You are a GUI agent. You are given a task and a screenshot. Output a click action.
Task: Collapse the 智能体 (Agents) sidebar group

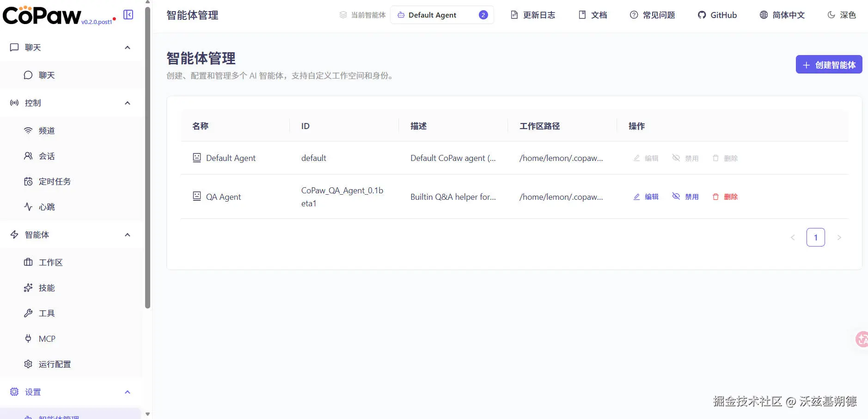128,234
